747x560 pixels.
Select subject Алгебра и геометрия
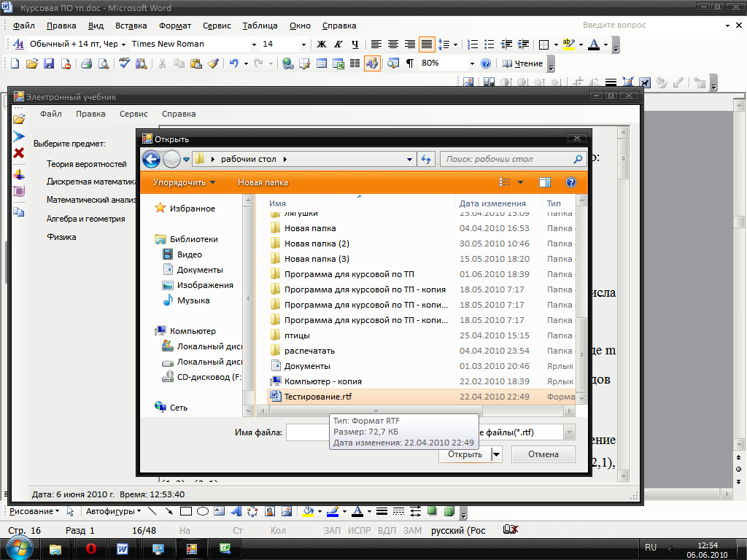[86, 219]
